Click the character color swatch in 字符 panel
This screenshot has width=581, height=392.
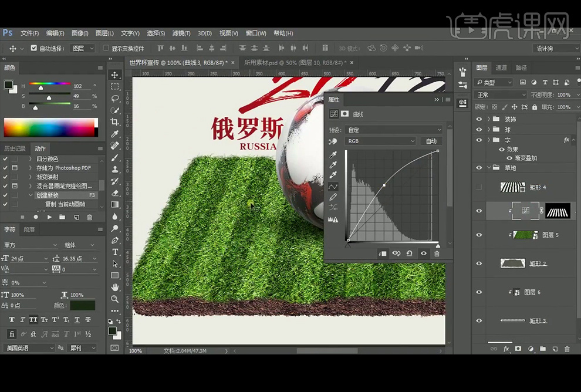[x=82, y=305]
